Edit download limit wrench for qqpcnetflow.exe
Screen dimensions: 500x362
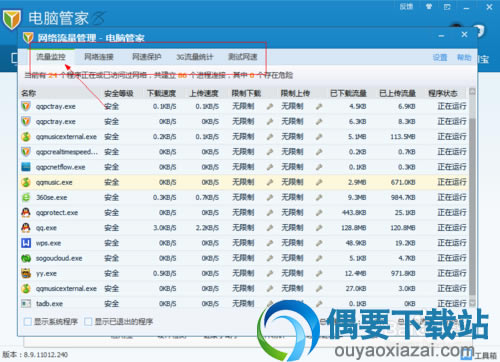click(x=270, y=167)
